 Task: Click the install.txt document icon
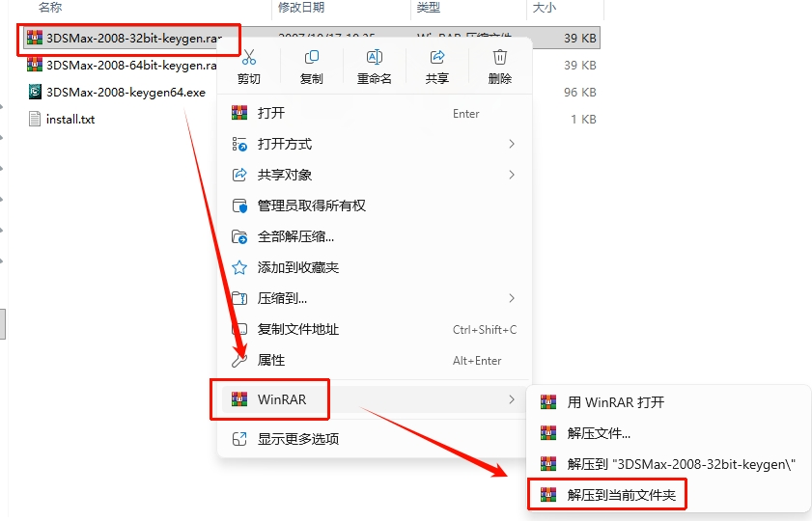tap(35, 119)
